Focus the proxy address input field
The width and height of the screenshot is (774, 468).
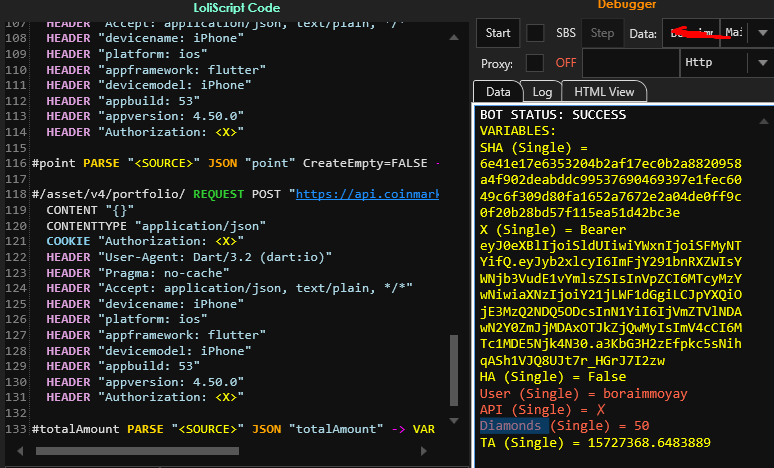pyautogui.click(x=631, y=63)
